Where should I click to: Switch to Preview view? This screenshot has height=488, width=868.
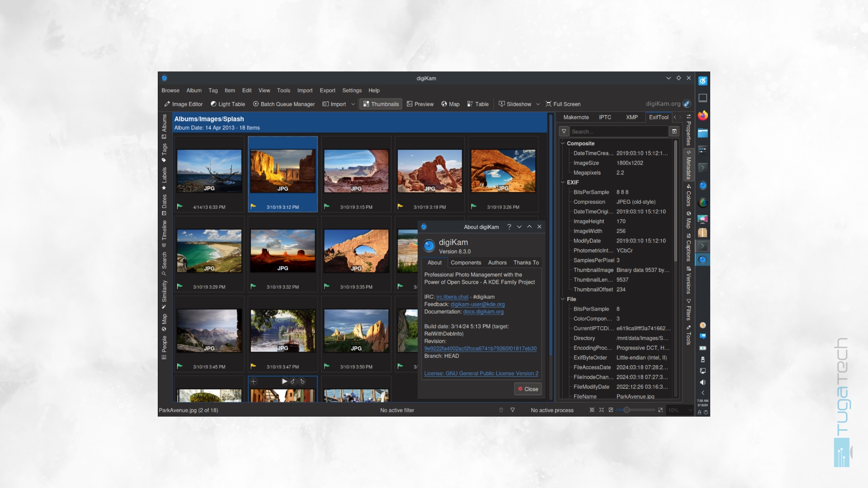[420, 104]
